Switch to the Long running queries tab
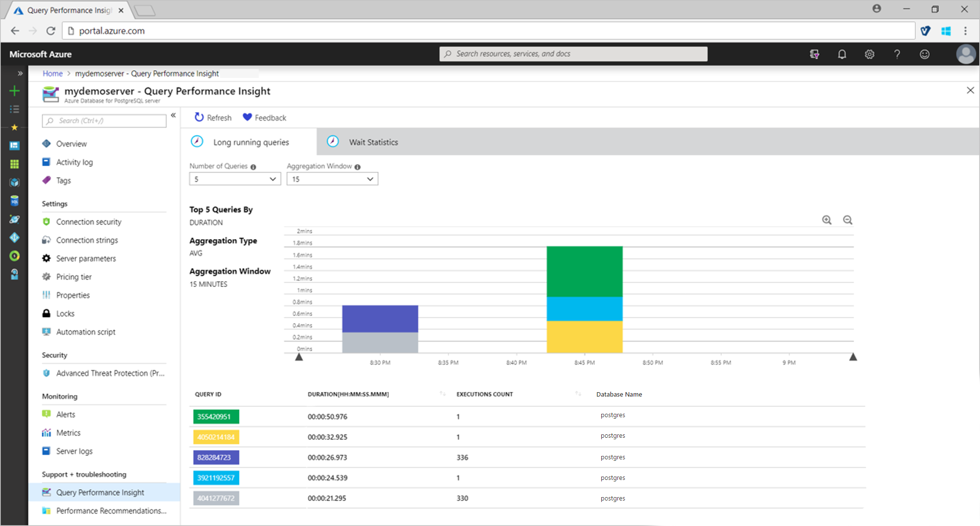Viewport: 980px width, 526px height. pyautogui.click(x=249, y=142)
